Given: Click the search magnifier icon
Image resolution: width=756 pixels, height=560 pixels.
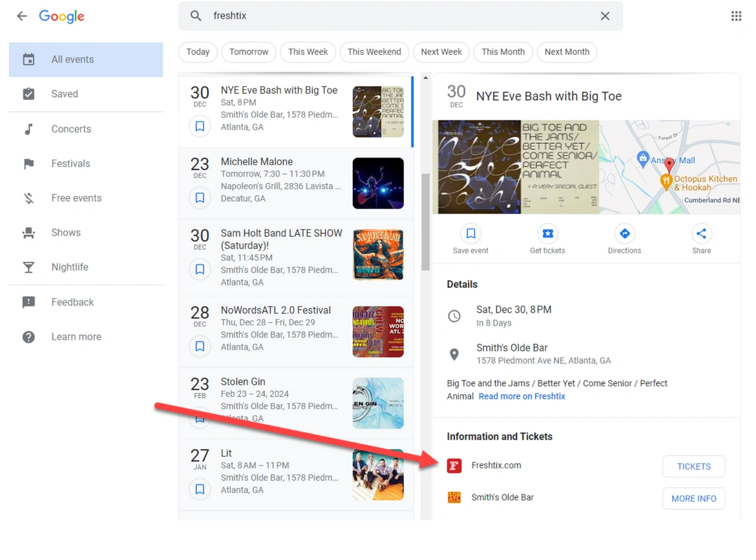Looking at the screenshot, I should (x=196, y=16).
